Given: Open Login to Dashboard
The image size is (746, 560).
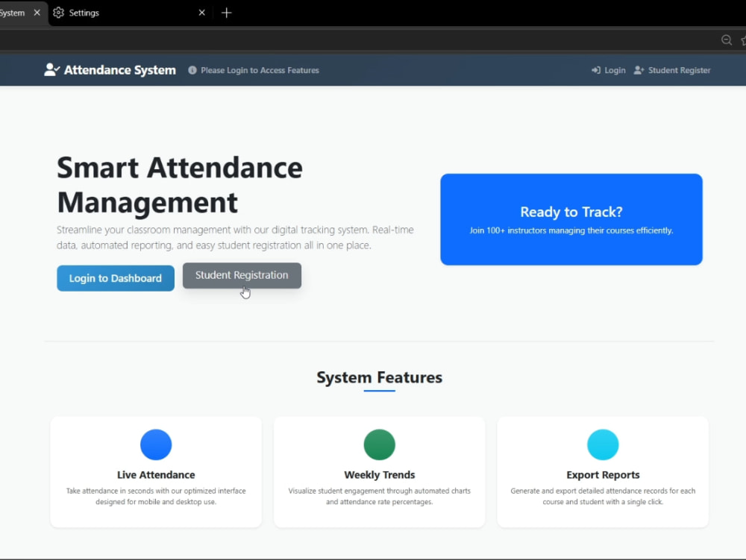Looking at the screenshot, I should coord(116,278).
